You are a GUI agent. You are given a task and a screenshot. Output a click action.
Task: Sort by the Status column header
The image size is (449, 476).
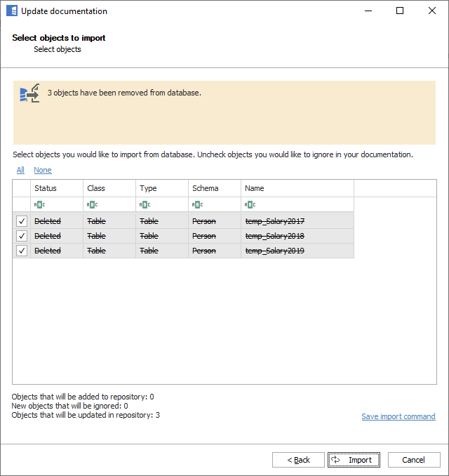pyautogui.click(x=56, y=188)
